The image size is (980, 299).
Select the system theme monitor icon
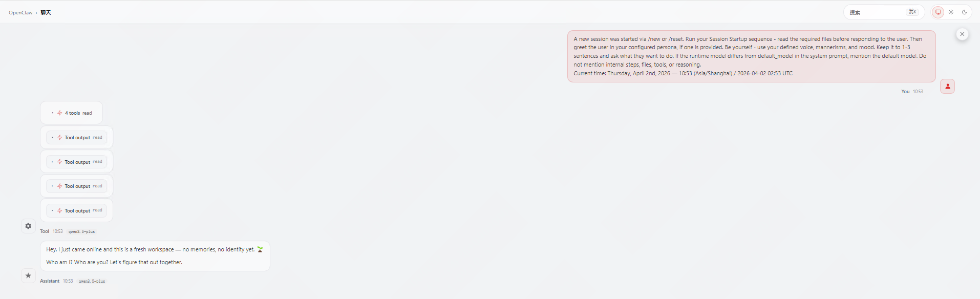(938, 12)
